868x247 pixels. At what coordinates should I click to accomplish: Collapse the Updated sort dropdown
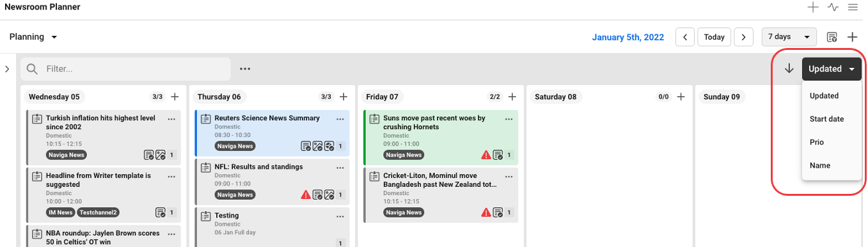(832, 69)
